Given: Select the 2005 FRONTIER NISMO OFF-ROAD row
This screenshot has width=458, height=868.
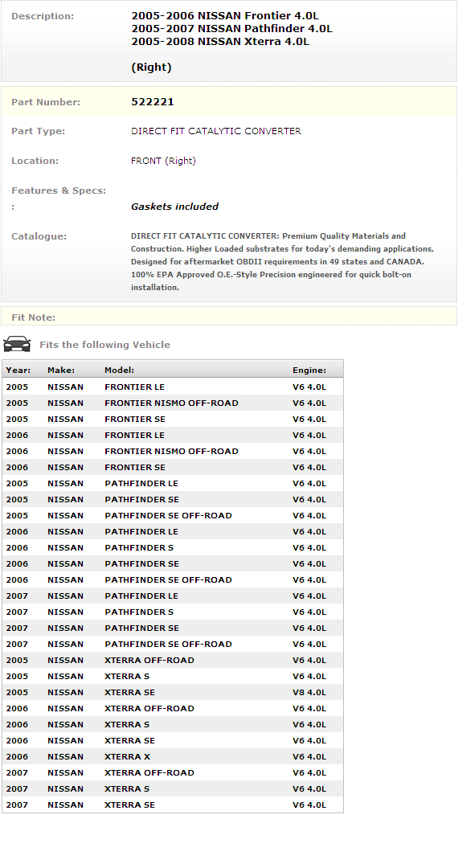Looking at the screenshot, I should 173,403.
